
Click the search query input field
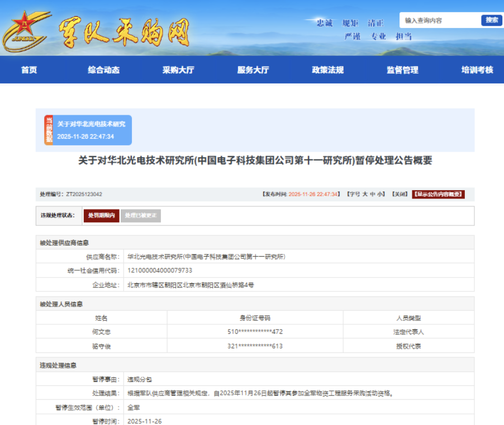tap(439, 21)
